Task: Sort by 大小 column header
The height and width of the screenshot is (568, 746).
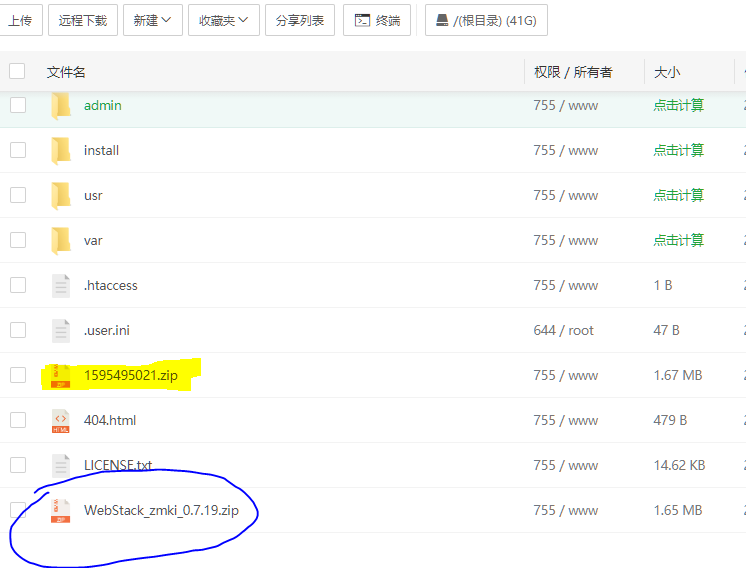Action: pyautogui.click(x=667, y=72)
